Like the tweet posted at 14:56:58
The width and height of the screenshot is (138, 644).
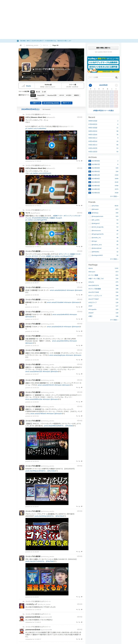pos(82,295)
